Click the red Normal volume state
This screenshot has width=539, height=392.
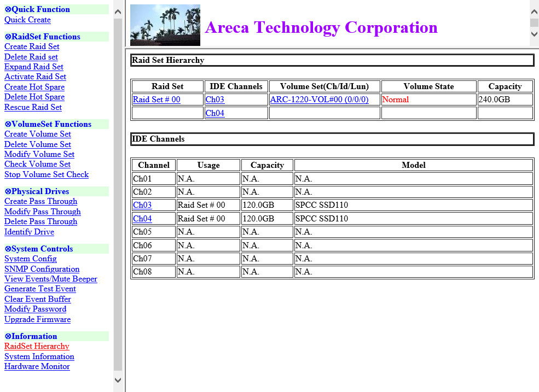click(x=395, y=100)
